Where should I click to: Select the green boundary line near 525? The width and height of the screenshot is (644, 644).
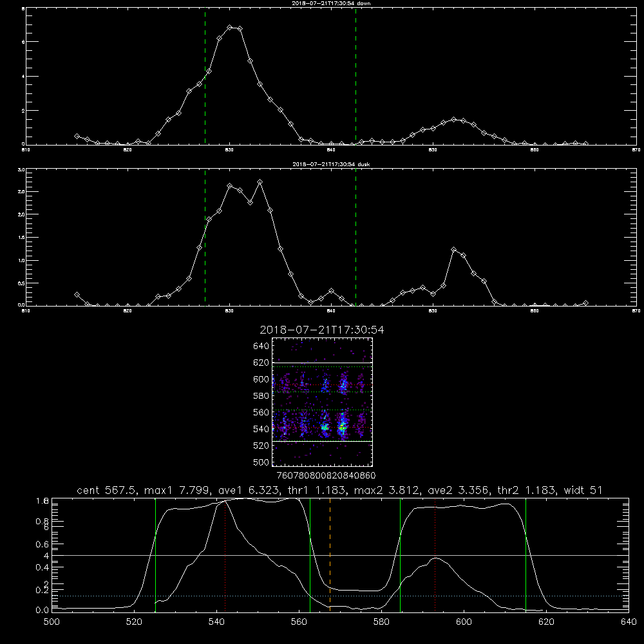(x=155, y=554)
